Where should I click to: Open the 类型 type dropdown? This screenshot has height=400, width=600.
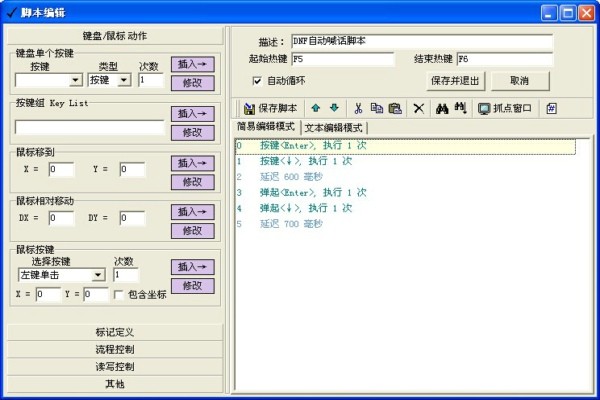tap(124, 80)
